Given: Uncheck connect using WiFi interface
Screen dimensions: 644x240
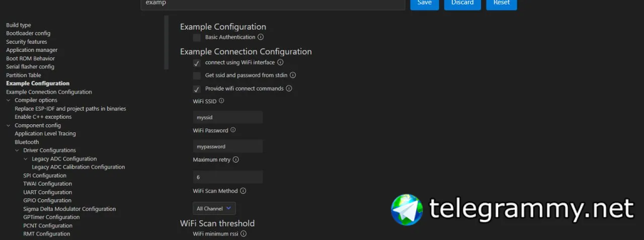Looking at the screenshot, I should tap(197, 63).
